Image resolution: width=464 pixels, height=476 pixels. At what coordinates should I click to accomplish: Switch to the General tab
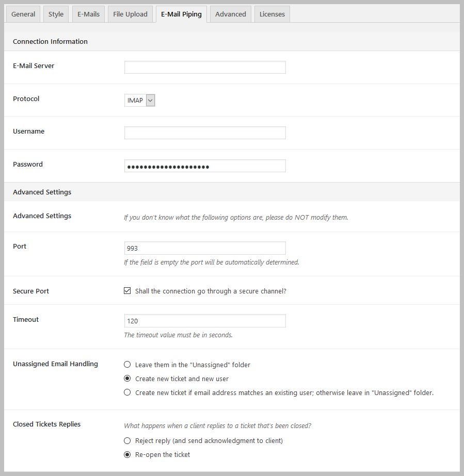point(23,14)
